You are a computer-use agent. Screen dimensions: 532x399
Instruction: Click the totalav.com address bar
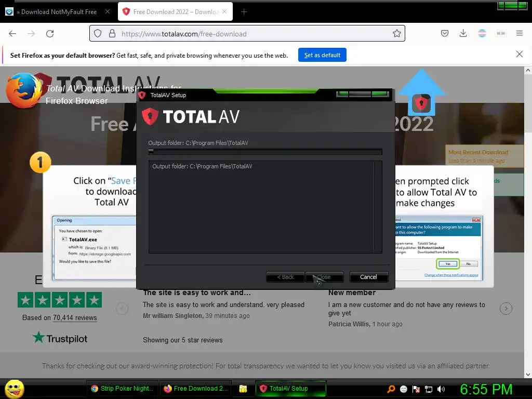(248, 34)
